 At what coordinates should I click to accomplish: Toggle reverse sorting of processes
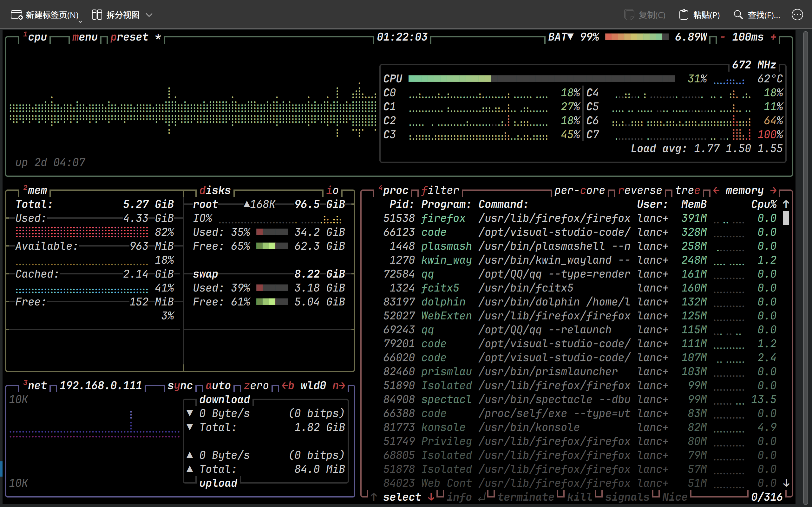[x=639, y=190]
